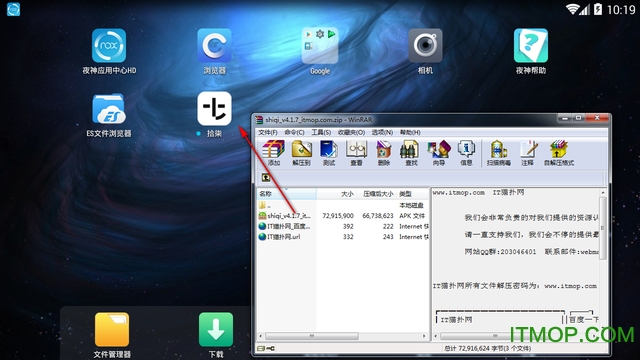Open the 工具(S) menu
This screenshot has width=640, height=360.
point(321,132)
